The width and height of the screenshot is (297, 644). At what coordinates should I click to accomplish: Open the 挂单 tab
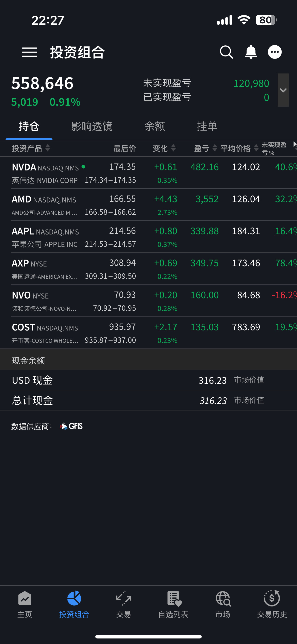pos(207,126)
